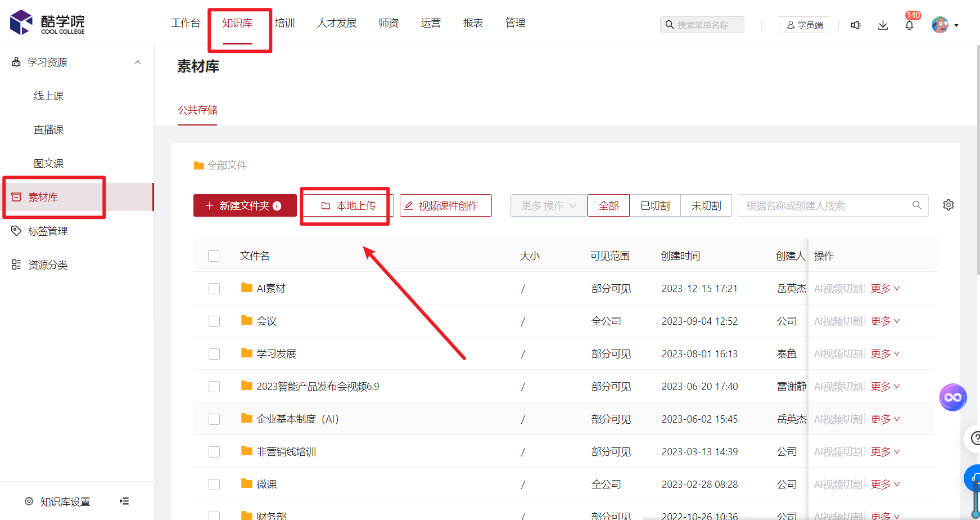Click the 学习发展 folder icon
980x520 pixels.
click(x=246, y=353)
